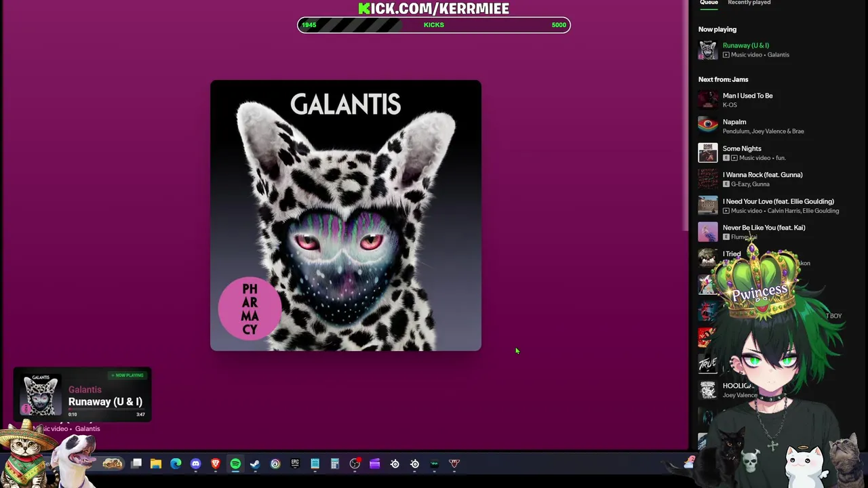The height and width of the screenshot is (488, 868).
Task: Click the Now playing section heading
Action: [717, 29]
